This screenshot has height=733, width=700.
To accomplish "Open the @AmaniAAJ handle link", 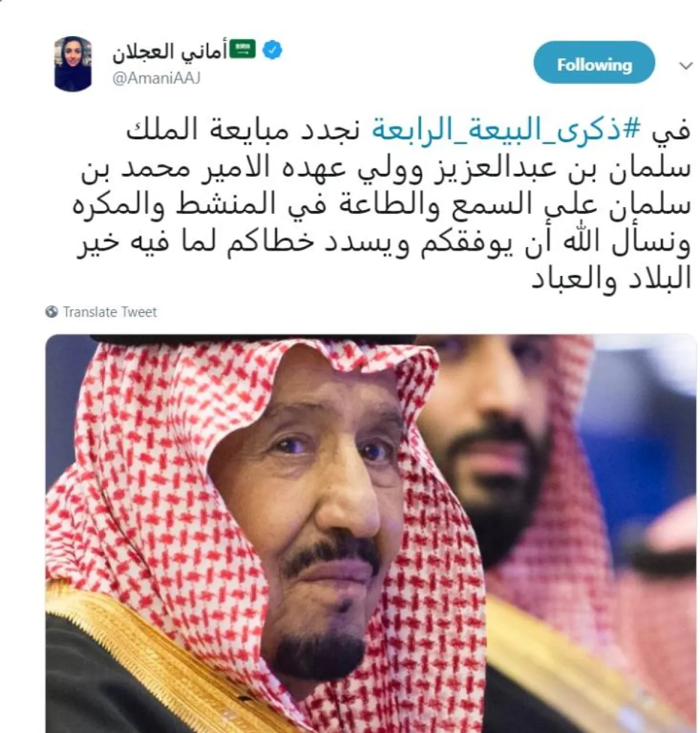I will [156, 79].
